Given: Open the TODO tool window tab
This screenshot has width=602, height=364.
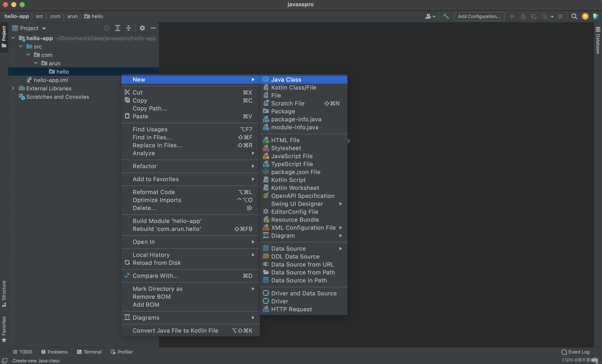Looking at the screenshot, I should [22, 352].
